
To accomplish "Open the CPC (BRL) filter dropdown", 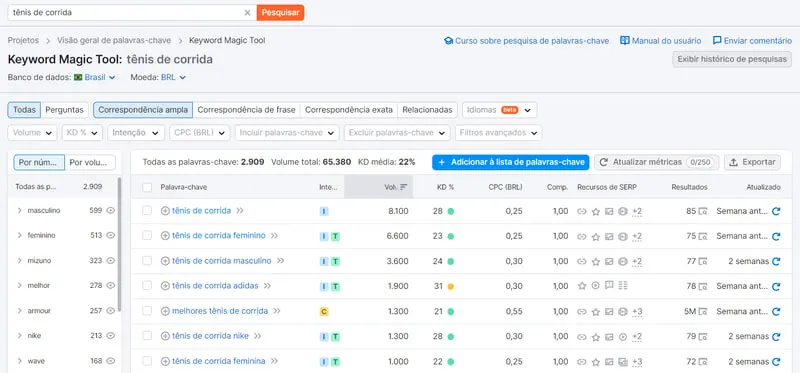I will (x=199, y=133).
